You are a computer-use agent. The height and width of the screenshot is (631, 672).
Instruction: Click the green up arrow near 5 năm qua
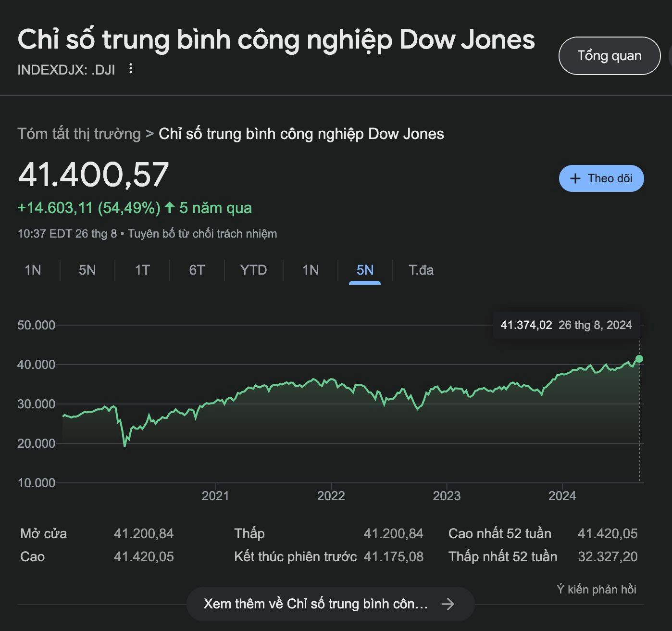(170, 208)
